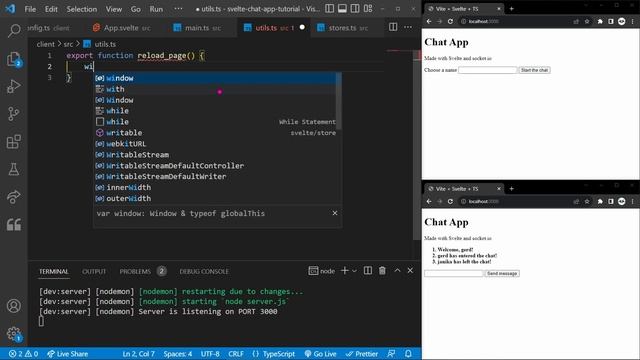Screen dimensions: 640x360
Task: Click 'Send message' button in bottom browser
Action: coord(502,273)
